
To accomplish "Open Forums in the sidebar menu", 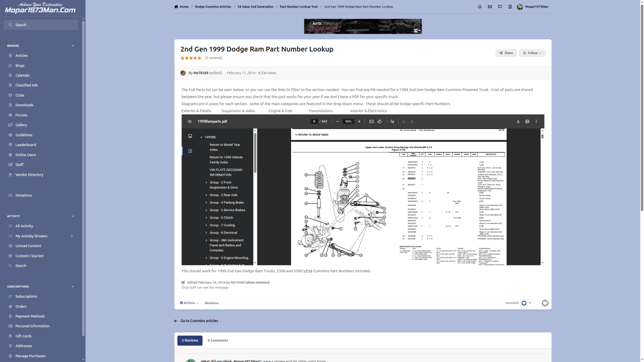I will click(x=21, y=115).
